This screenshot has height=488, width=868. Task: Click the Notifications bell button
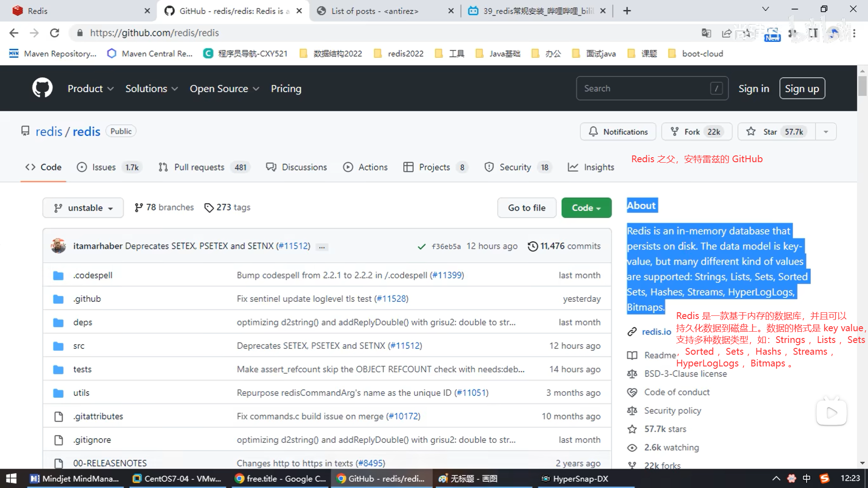point(618,131)
